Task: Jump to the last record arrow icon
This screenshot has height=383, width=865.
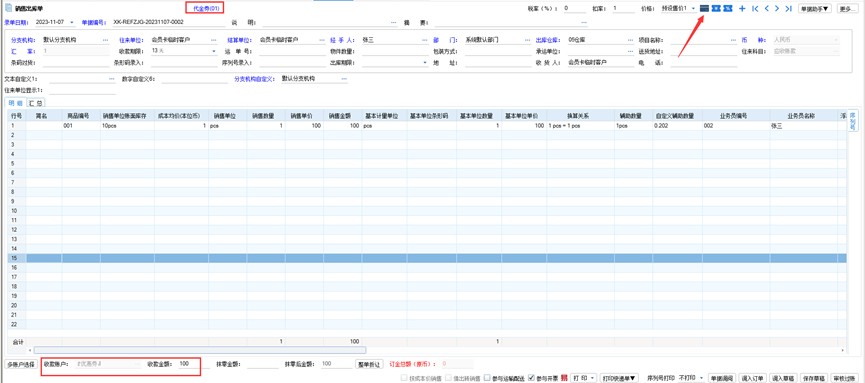Action: coord(788,8)
